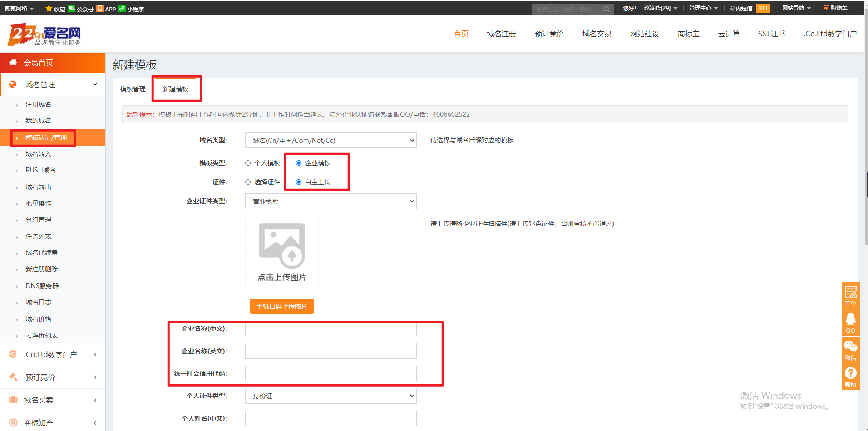The width and height of the screenshot is (868, 431).
Task: Open 微信 WeChat contact icon
Action: 850,349
